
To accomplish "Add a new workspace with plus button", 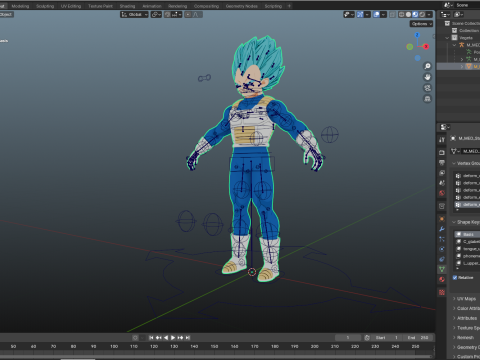I will click(289, 6).
